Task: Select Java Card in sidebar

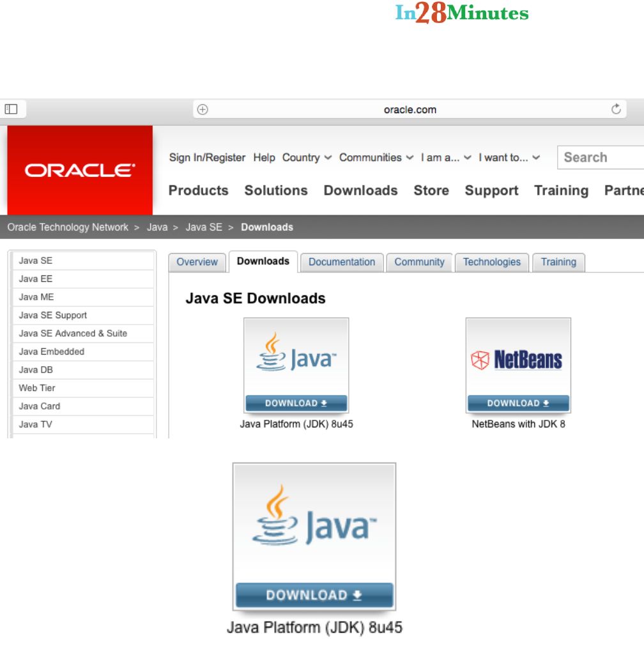Action: click(x=83, y=406)
